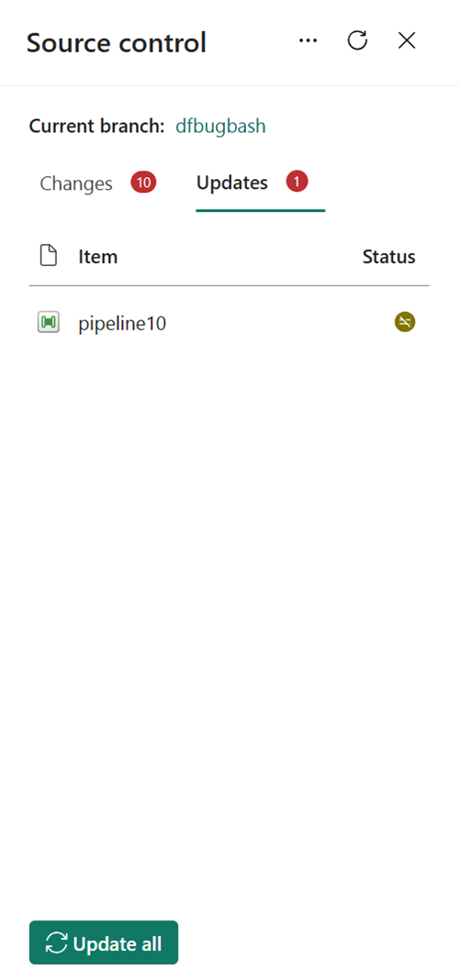The image size is (459, 980).
Task: Sort by the Status column header
Action: click(389, 256)
